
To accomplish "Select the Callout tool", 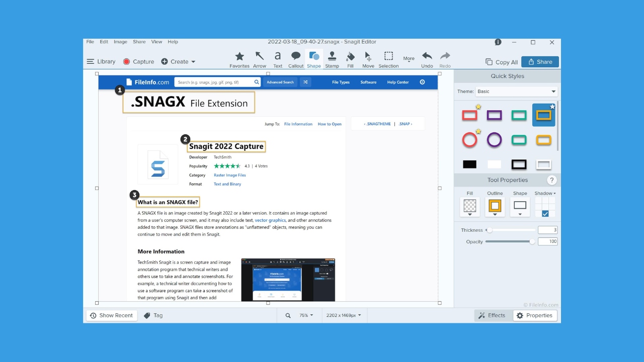I will [296, 59].
